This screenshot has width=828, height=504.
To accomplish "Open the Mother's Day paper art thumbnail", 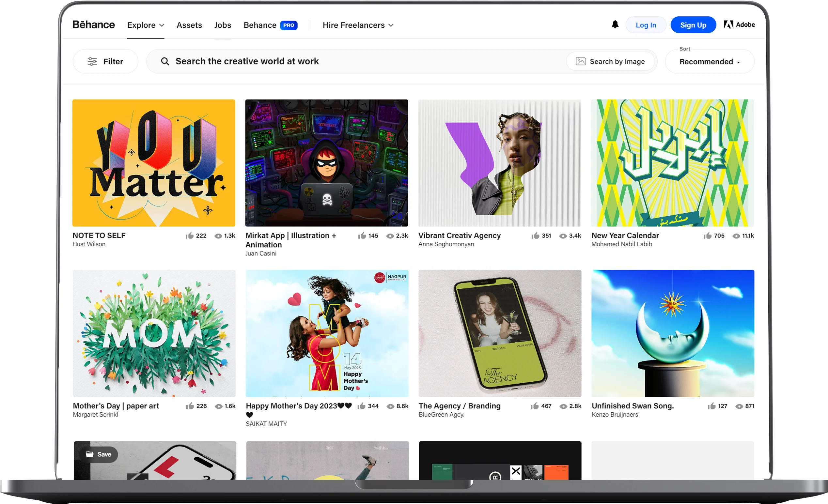I will tap(154, 333).
